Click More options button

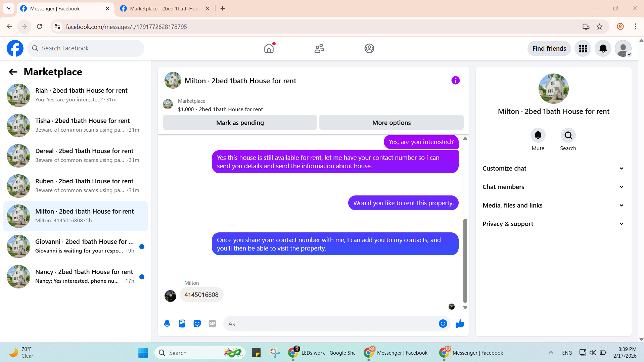point(391,123)
